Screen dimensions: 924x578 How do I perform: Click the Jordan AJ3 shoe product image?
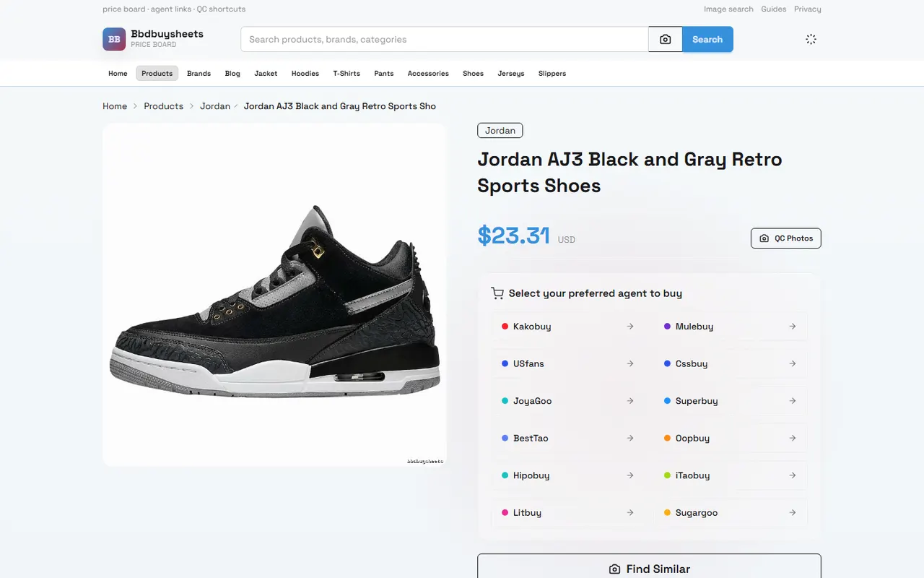274,295
